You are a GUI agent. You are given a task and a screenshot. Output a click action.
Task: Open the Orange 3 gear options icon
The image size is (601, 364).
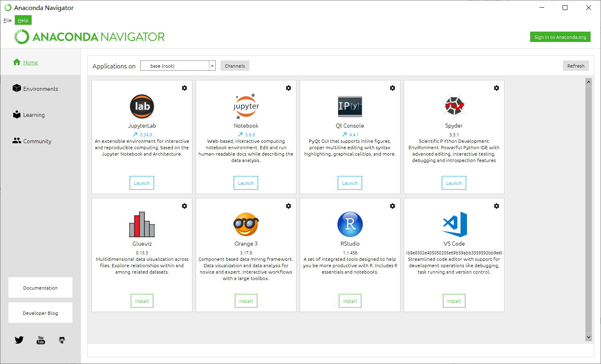pos(288,206)
